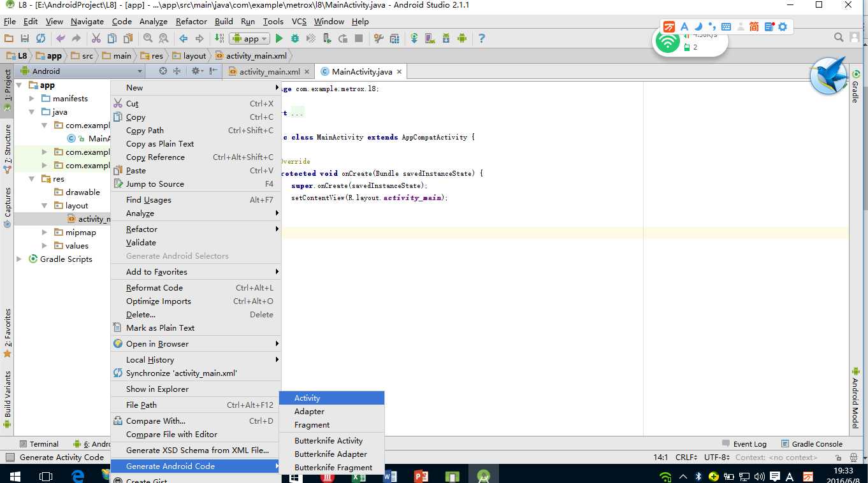Viewport: 868px width, 483px height.
Task: Click Scroll from Source target icon
Action: click(x=163, y=71)
